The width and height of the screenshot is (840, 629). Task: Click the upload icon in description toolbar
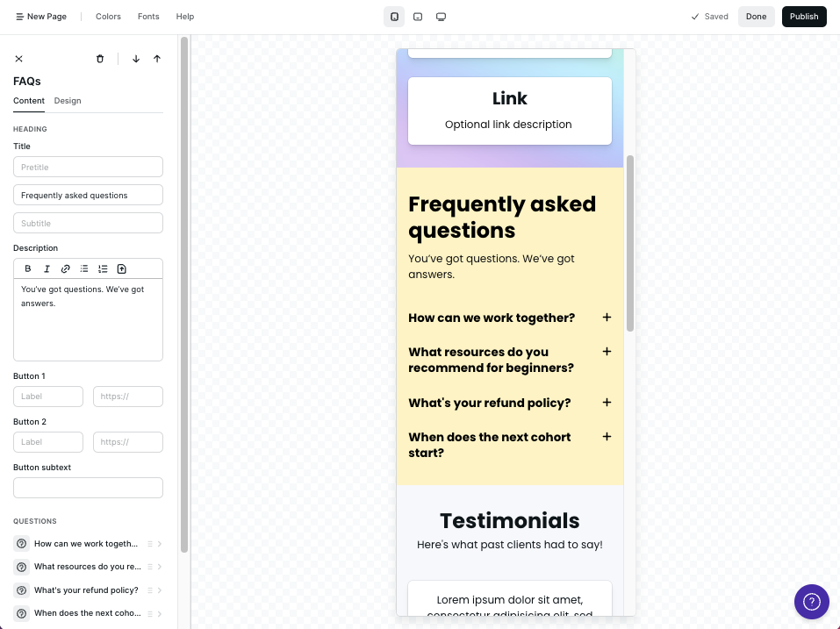point(122,268)
